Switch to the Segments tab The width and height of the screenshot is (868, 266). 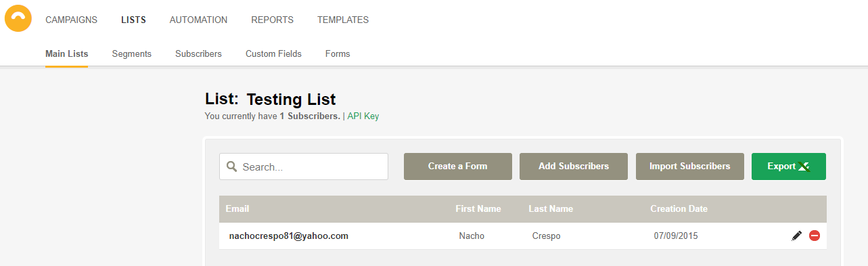pos(132,53)
